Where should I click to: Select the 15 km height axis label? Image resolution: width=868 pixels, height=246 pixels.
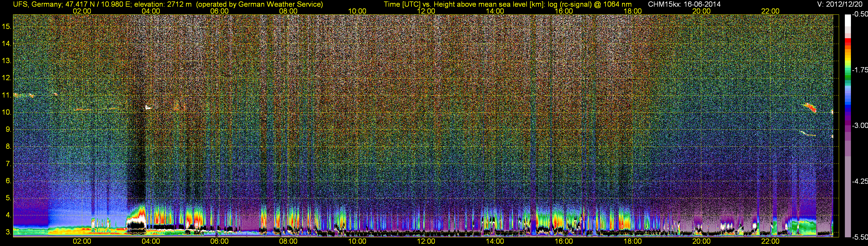[x=7, y=27]
